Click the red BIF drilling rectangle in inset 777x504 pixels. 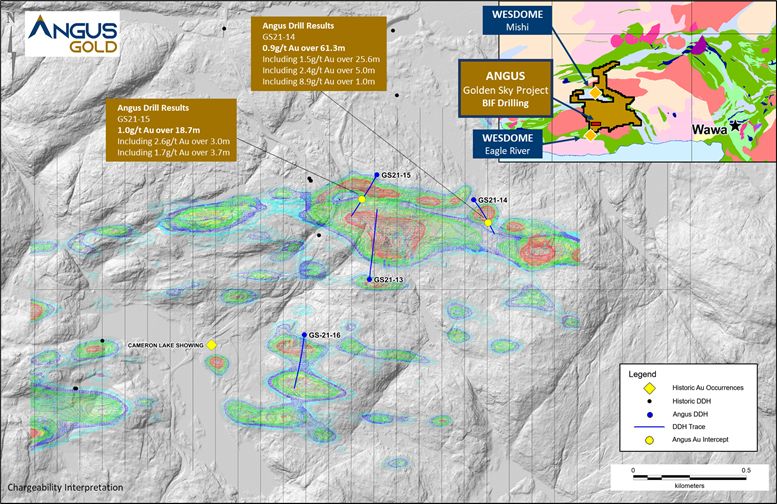click(596, 123)
